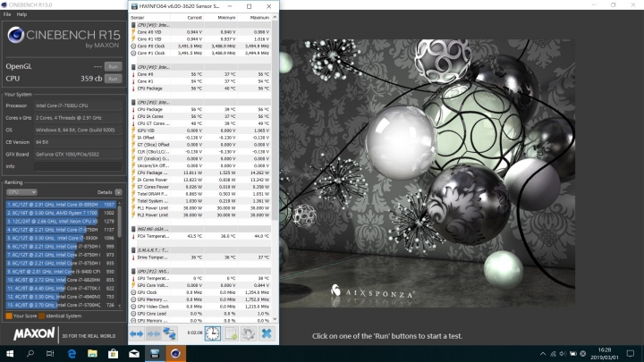Select the Core #1 VID sensor row
644x362 pixels.
point(200,39)
